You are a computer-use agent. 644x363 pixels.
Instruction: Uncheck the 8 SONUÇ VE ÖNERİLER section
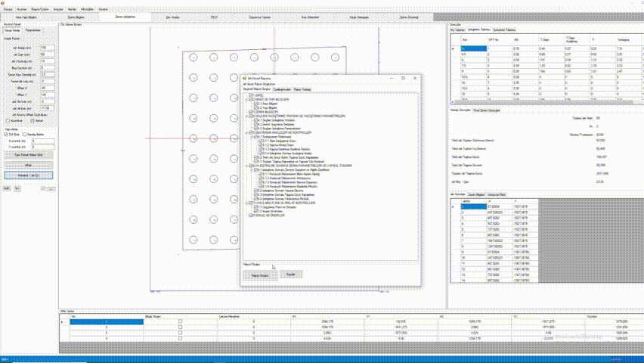point(251,216)
